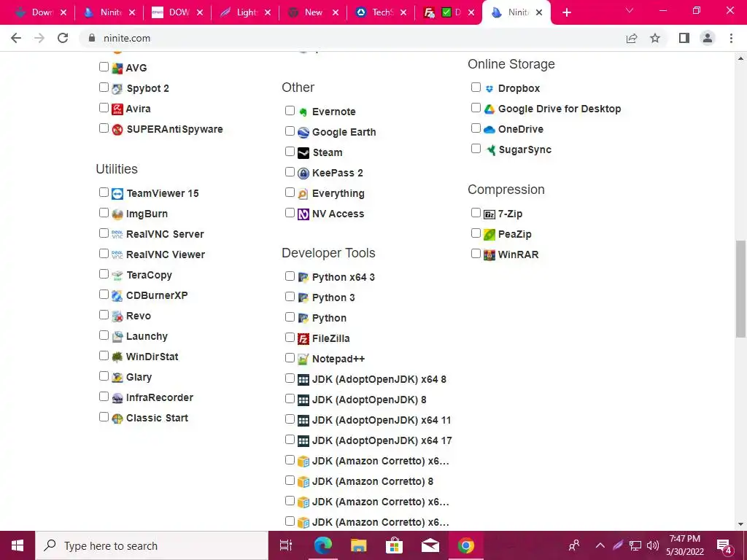Image resolution: width=747 pixels, height=560 pixels.
Task: Toggle the browser side panel icon
Action: pos(684,38)
